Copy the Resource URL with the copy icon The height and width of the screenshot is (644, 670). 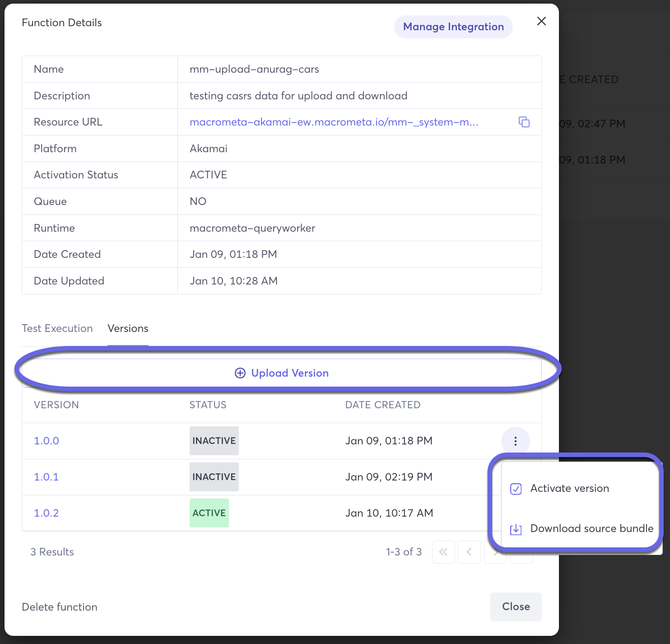click(x=524, y=122)
